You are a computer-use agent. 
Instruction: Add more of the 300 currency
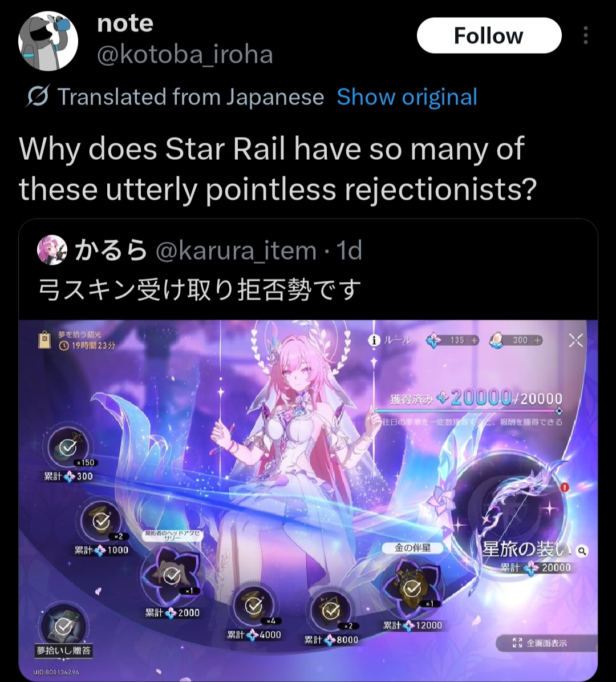coord(538,340)
